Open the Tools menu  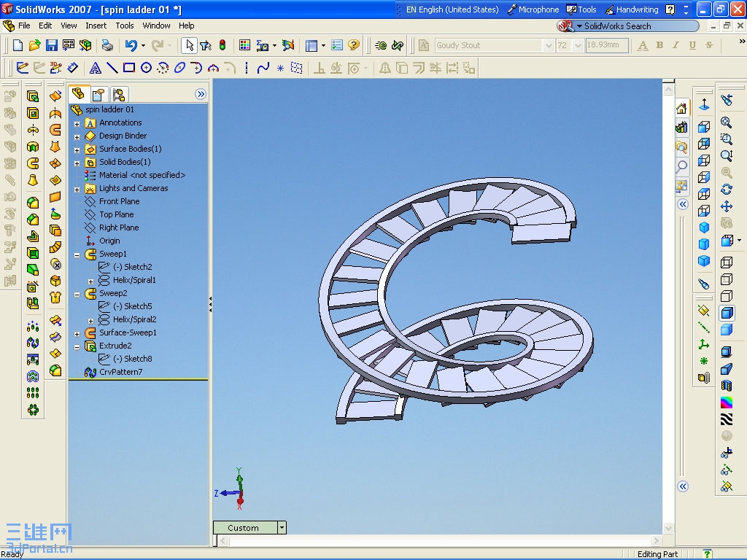tap(124, 26)
